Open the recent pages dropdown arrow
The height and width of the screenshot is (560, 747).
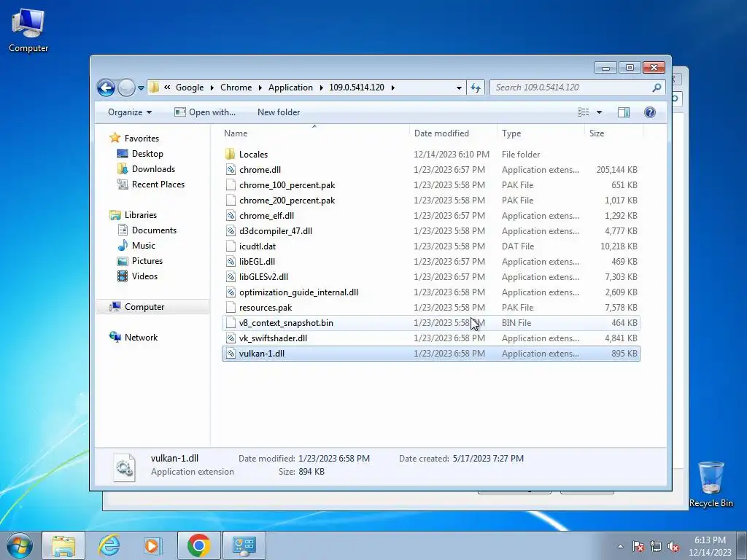tap(141, 88)
